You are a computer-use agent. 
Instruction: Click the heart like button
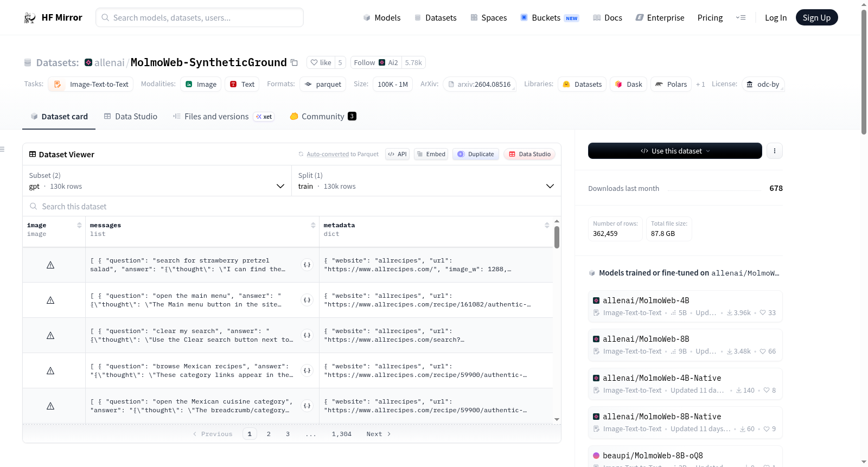(x=321, y=62)
